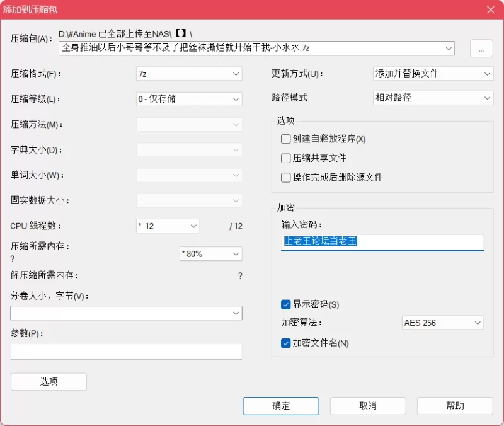The image size is (504, 426).
Task: Click the 取消 cancel button
Action: [368, 406]
